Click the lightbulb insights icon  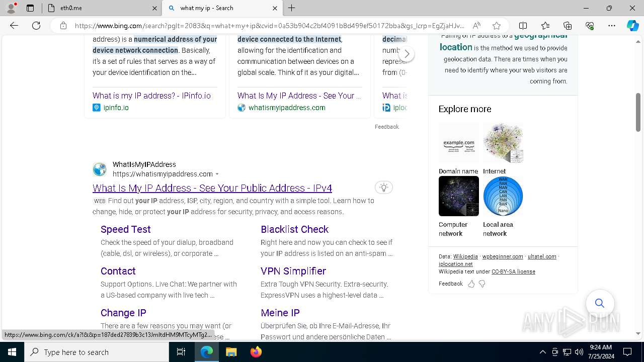point(384,188)
